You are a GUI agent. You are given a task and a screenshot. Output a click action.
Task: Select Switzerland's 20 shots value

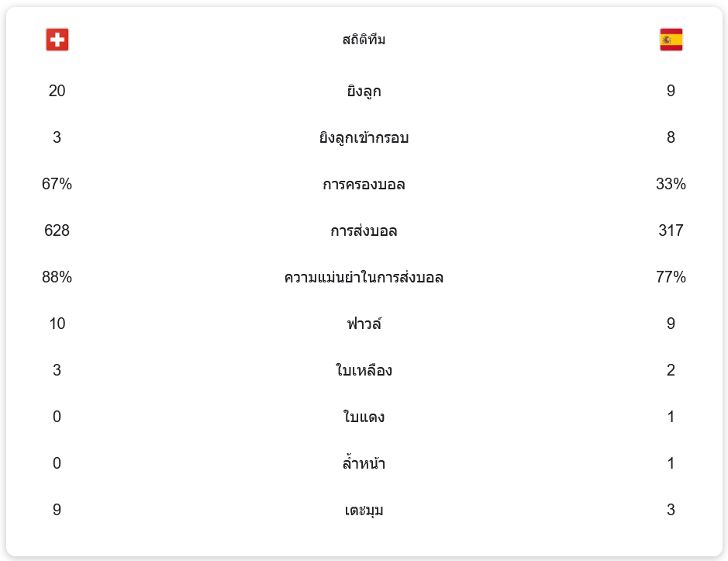point(57,92)
